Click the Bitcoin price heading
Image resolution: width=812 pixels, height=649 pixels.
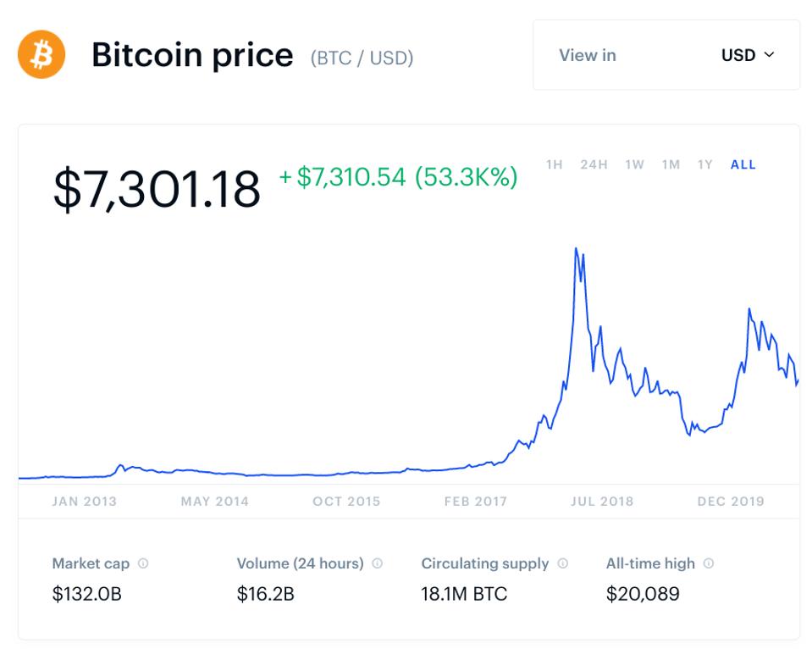tap(192, 54)
